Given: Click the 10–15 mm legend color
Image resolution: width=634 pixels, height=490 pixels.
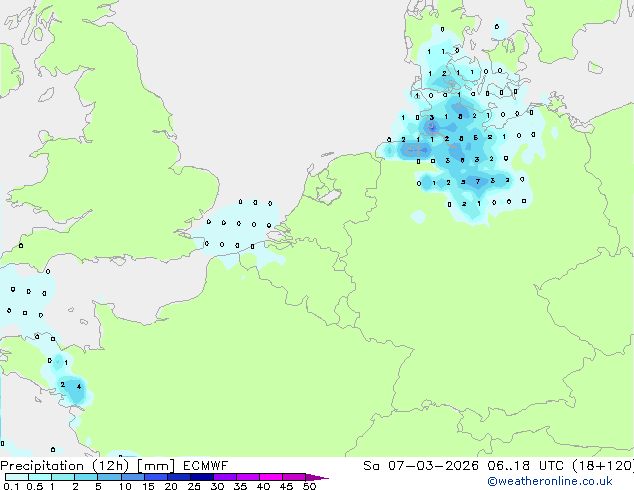Looking at the screenshot, I should pos(132,477).
